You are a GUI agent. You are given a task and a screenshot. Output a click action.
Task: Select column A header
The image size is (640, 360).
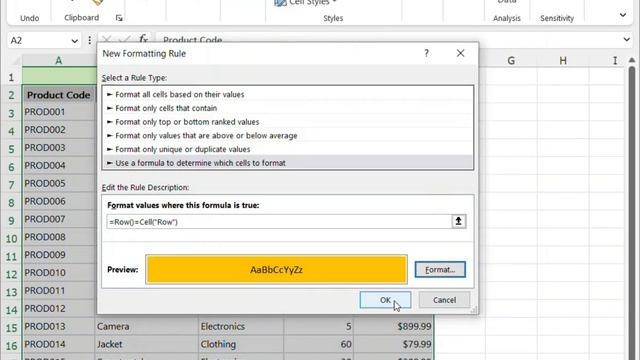tap(59, 60)
